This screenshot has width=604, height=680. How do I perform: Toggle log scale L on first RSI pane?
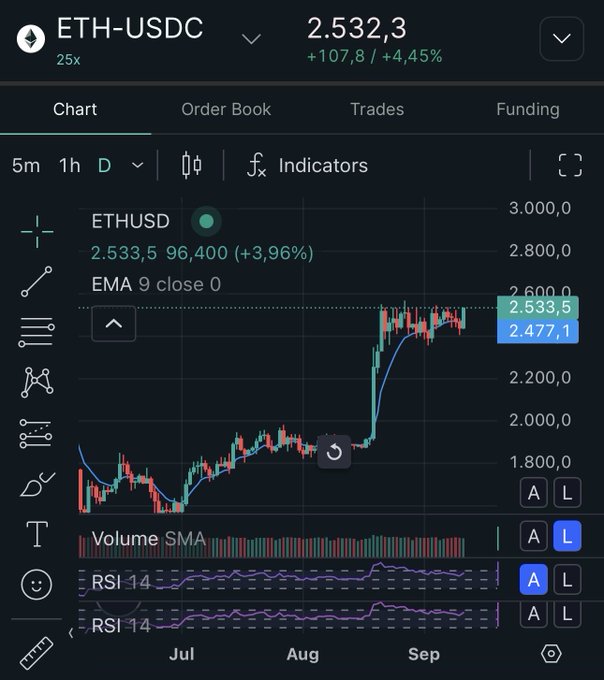[567, 579]
